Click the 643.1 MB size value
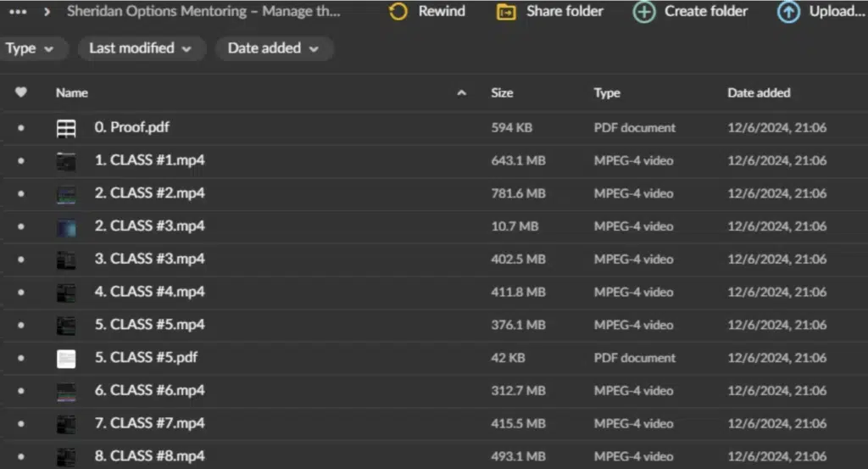Image resolution: width=868 pixels, height=469 pixels. (518, 160)
